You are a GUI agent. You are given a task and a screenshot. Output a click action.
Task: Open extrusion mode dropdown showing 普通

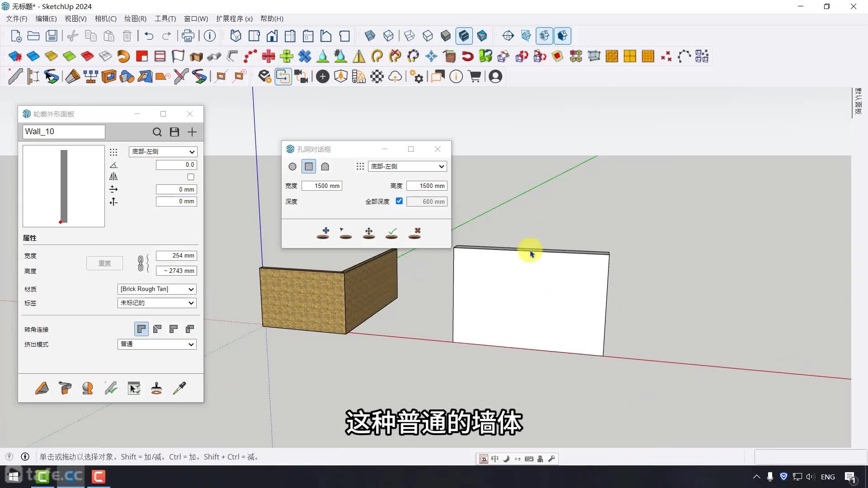coord(157,344)
